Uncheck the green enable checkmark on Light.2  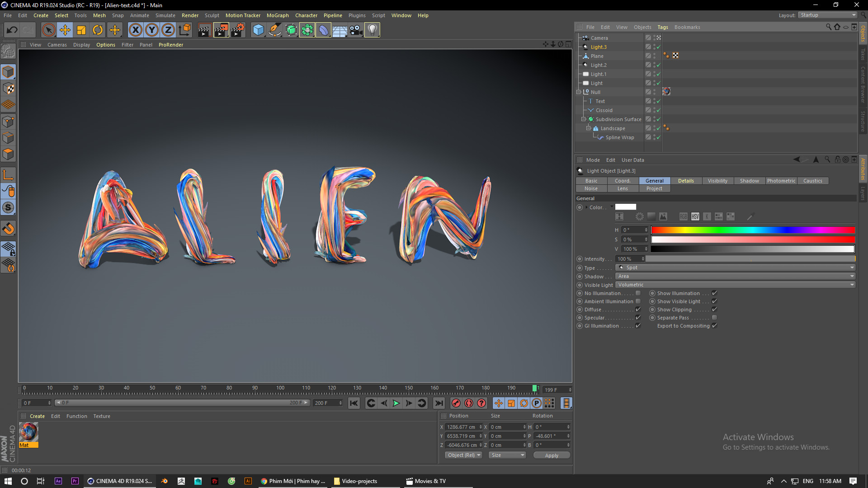659,65
